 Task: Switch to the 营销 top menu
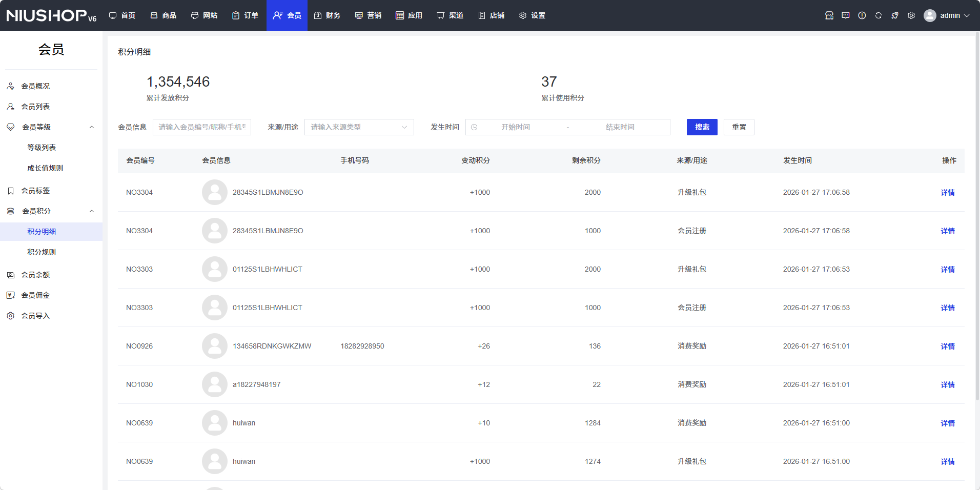368,15
